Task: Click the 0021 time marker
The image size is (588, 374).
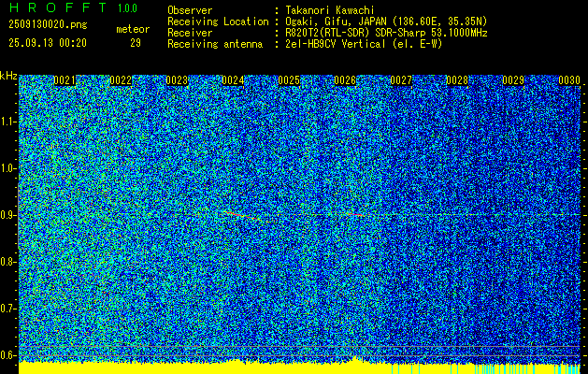Action: (x=65, y=80)
